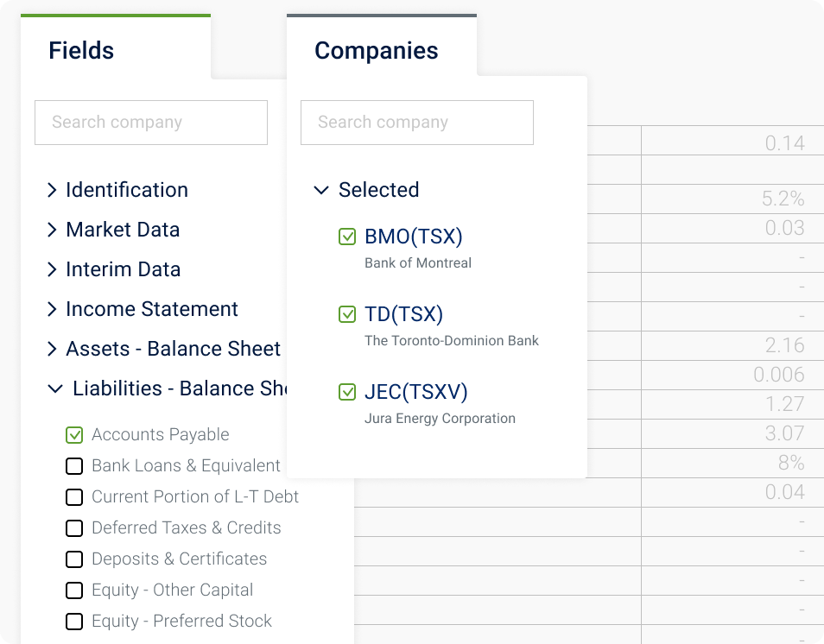
Task: Focus the Companies panel search box
Action: (416, 123)
